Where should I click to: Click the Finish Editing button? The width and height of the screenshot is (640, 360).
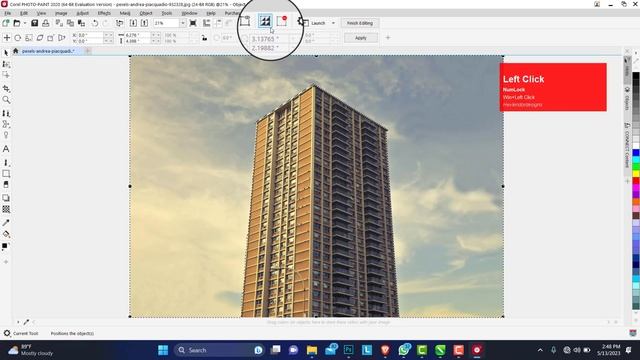coord(360,23)
